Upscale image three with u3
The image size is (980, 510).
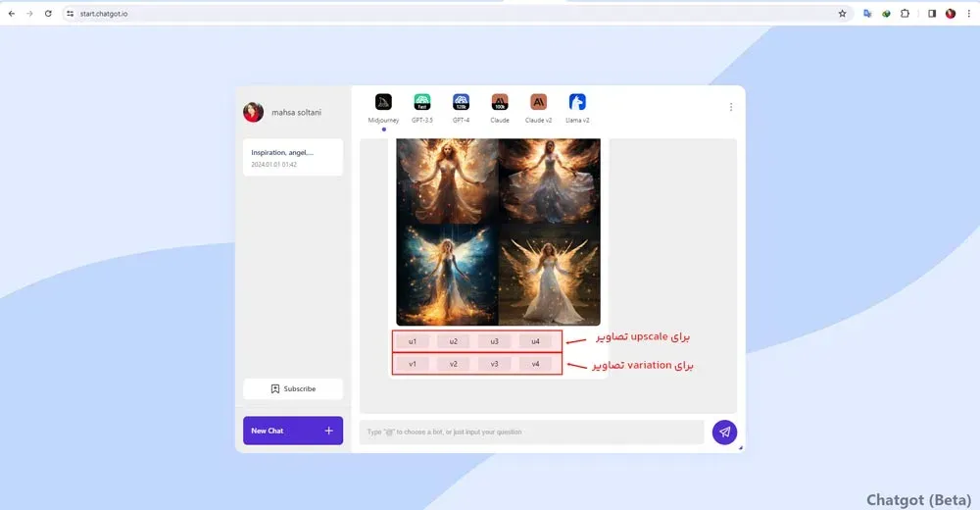pyautogui.click(x=494, y=341)
